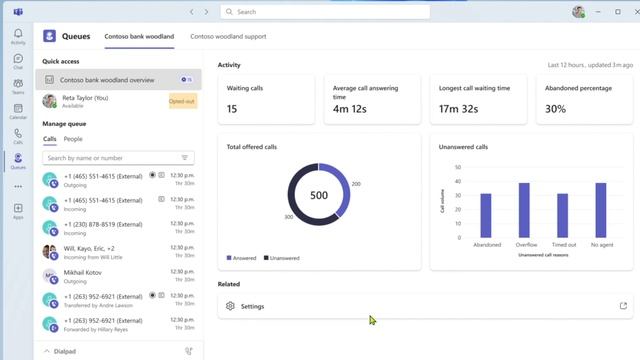Click the Abandoned percentage card
The width and height of the screenshot is (640, 360).
coord(584,99)
